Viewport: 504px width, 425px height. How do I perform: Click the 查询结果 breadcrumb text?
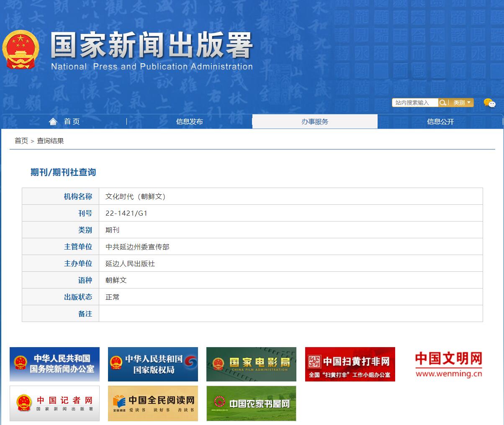point(50,141)
